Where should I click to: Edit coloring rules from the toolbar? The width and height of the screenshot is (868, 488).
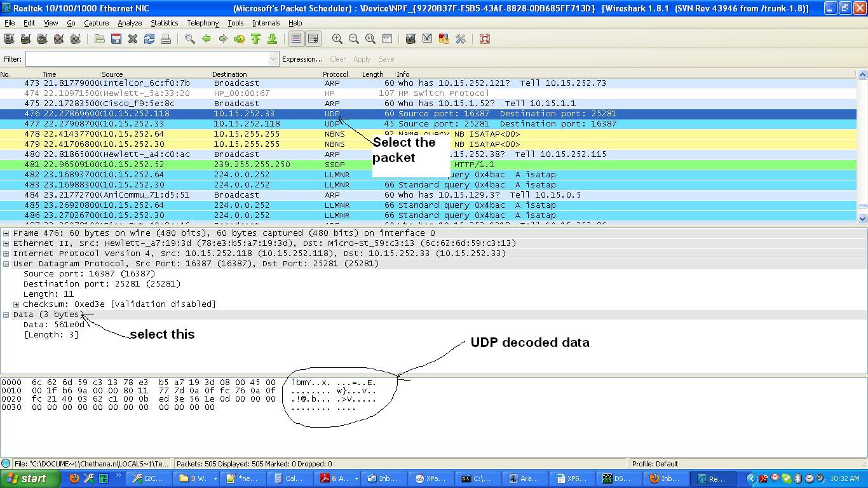pyautogui.click(x=444, y=39)
